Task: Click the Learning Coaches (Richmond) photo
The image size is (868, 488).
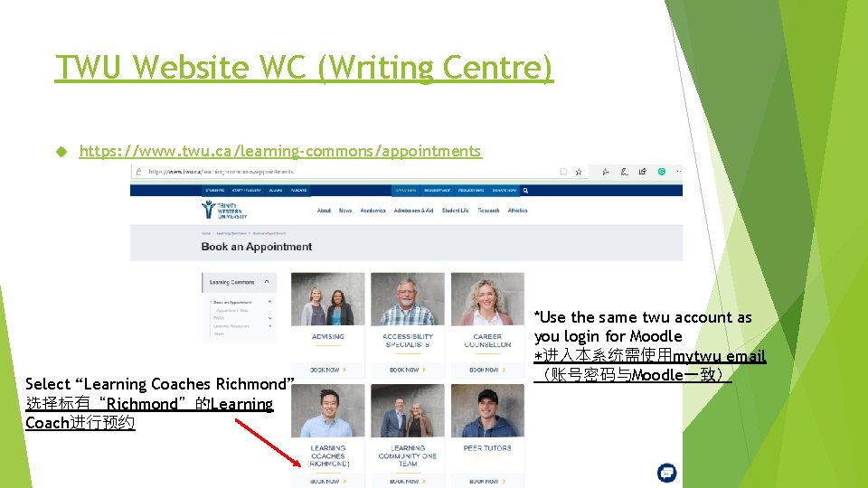Action: 327,410
